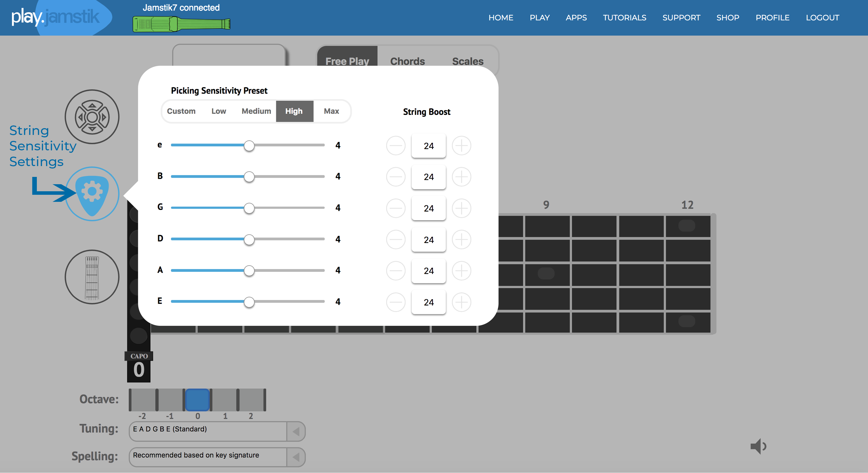The width and height of the screenshot is (868, 473).
Task: Open the Tuning dropdown arrow
Action: click(296, 431)
